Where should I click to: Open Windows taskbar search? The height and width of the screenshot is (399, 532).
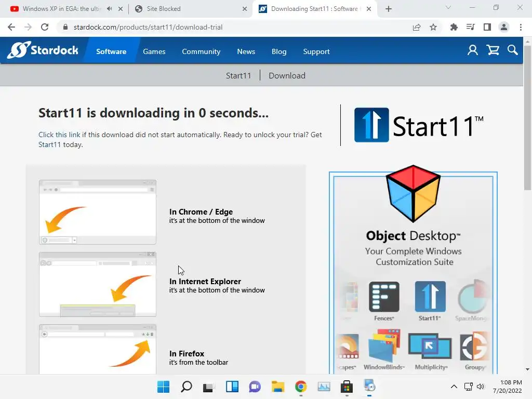tap(187, 387)
